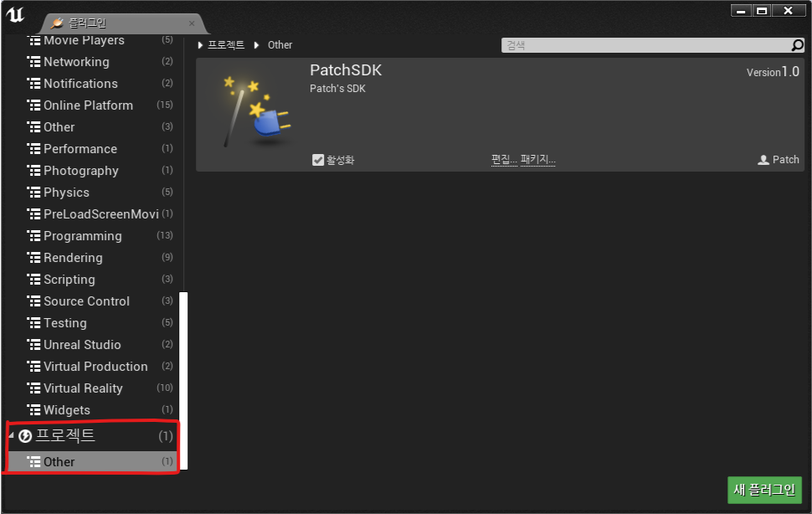The width and height of the screenshot is (812, 514).
Task: Click the Notifications category list icon
Action: pos(33,84)
